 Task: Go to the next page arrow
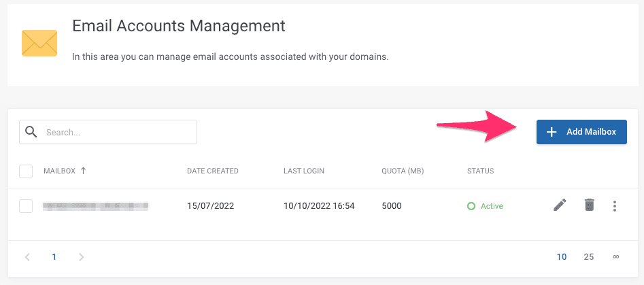[x=81, y=257]
